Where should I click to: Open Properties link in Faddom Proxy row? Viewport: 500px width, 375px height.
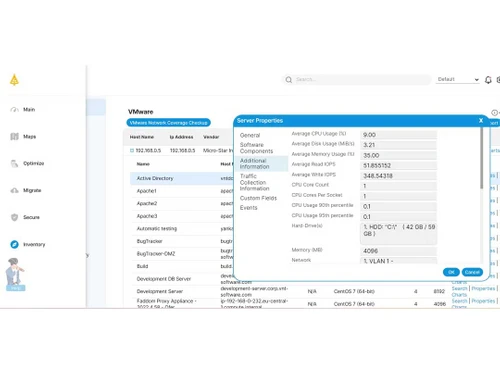483,301
